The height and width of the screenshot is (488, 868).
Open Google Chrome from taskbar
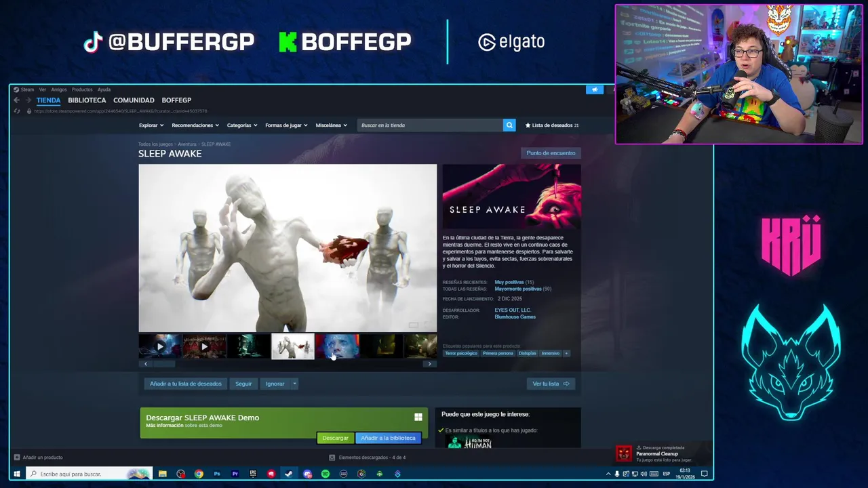199,474
